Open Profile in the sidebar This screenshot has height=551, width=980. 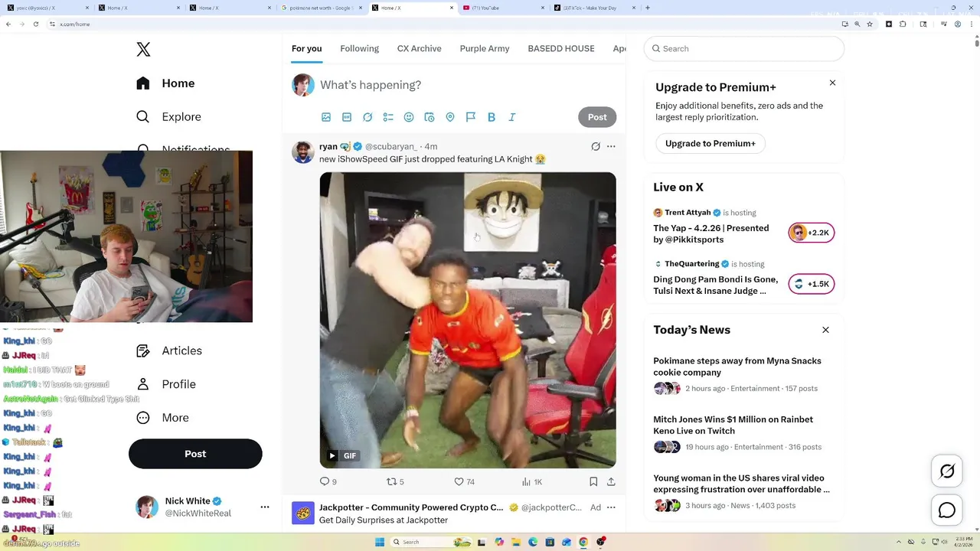point(166,384)
